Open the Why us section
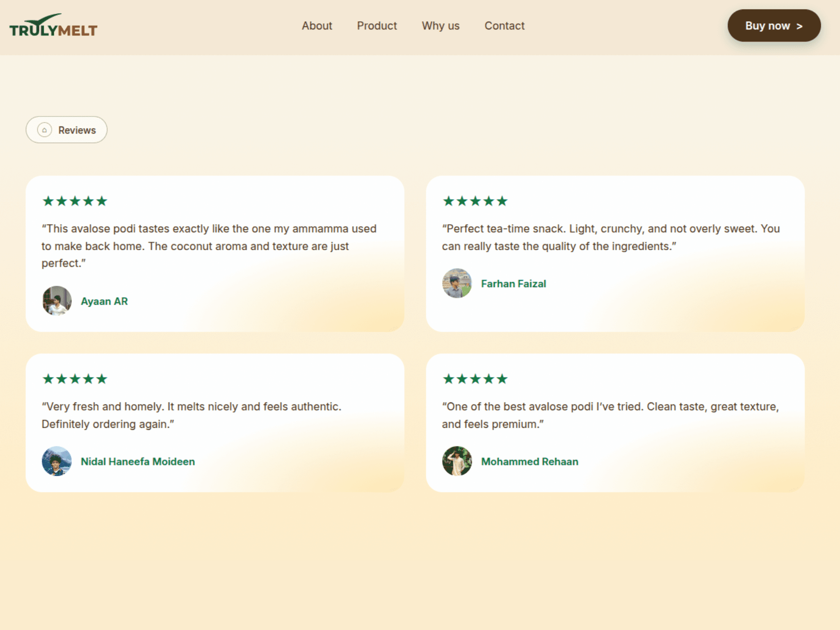Screen dimensions: 840x630 [441, 26]
